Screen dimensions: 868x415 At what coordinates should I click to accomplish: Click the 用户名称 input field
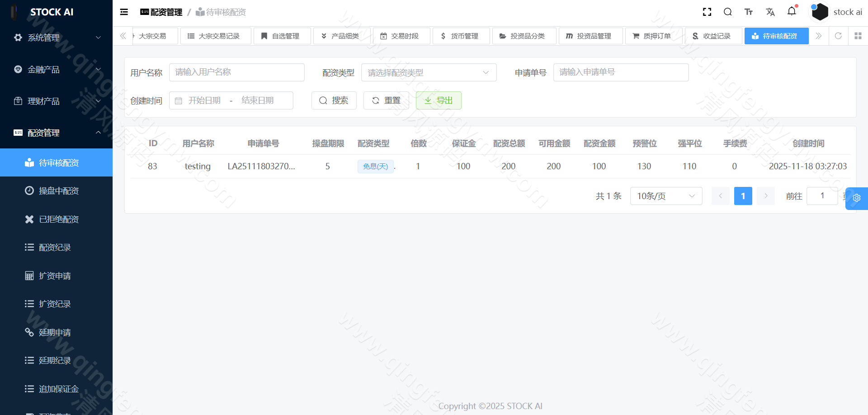pos(236,72)
